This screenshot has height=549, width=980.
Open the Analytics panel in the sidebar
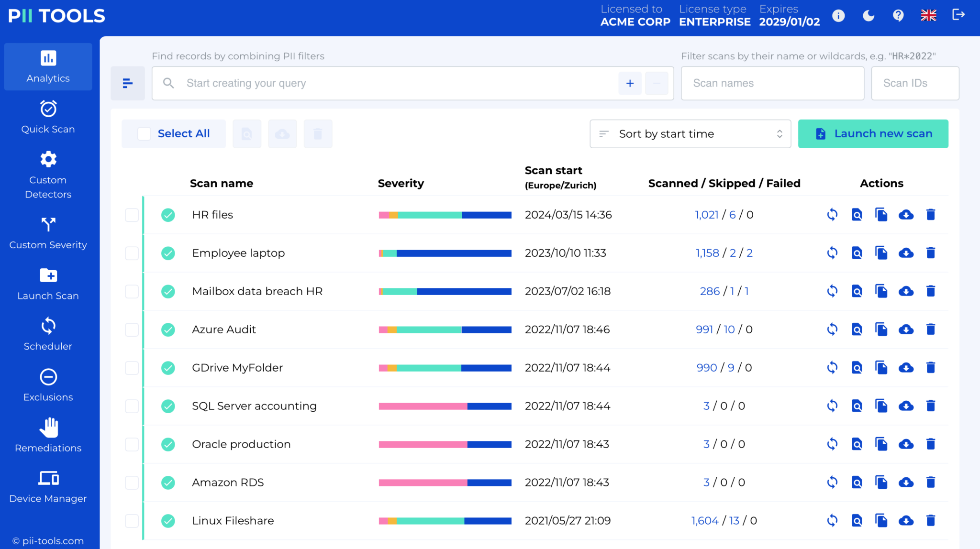pos(48,67)
